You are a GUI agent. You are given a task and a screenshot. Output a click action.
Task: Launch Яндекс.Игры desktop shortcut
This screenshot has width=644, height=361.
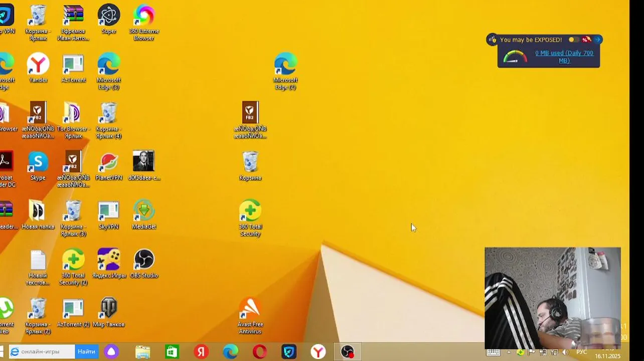tap(109, 264)
